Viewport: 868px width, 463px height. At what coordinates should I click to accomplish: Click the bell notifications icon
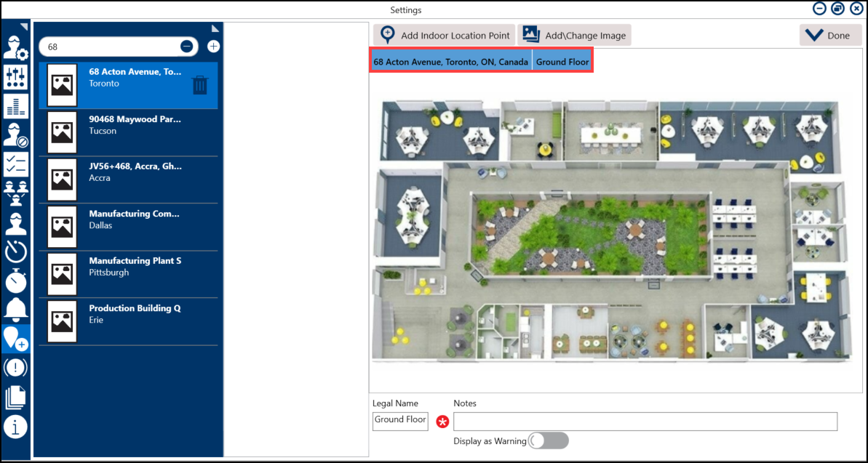click(x=15, y=310)
